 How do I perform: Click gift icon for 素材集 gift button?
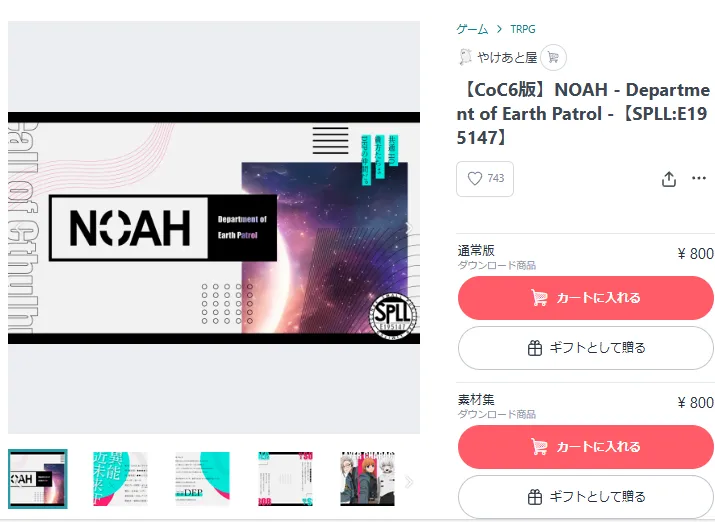(x=534, y=496)
